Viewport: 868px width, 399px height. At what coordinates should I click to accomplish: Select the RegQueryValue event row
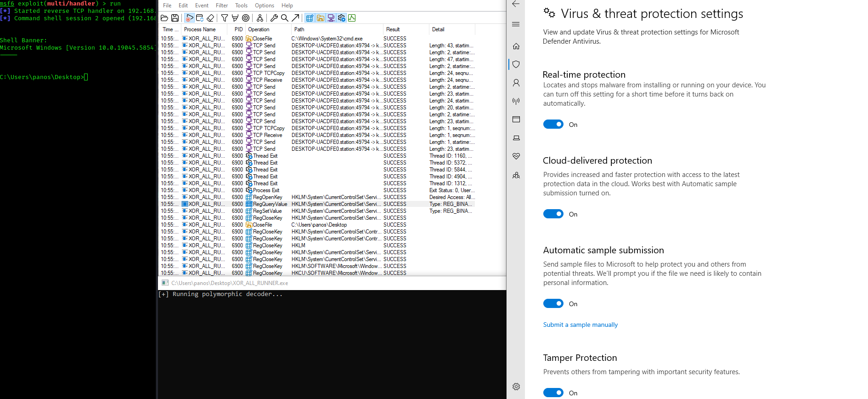[317, 204]
